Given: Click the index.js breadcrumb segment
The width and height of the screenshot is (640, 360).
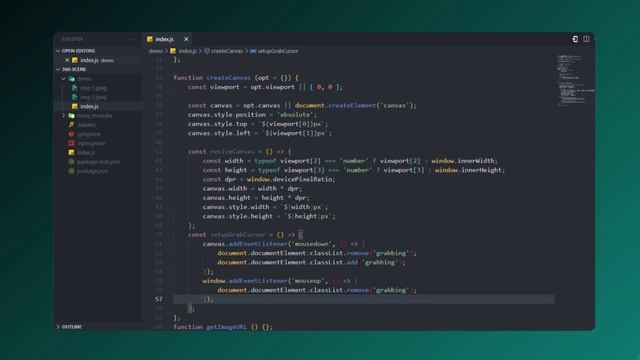Looking at the screenshot, I should click(187, 51).
